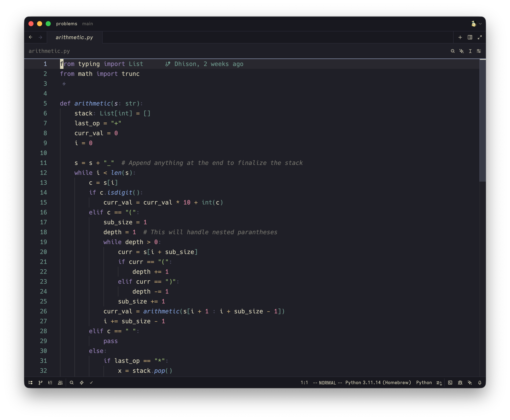Click the 1:1 cursor position indicator
Image resolution: width=510 pixels, height=420 pixels.
[x=304, y=383]
